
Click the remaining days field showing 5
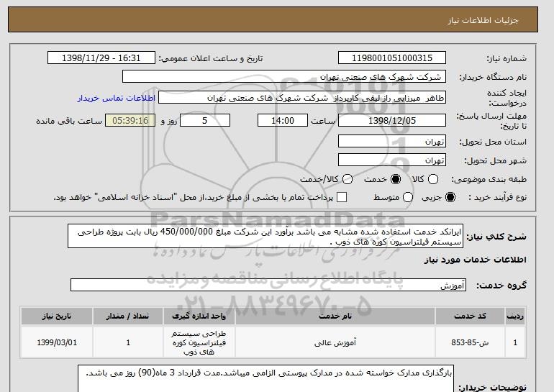[205, 120]
